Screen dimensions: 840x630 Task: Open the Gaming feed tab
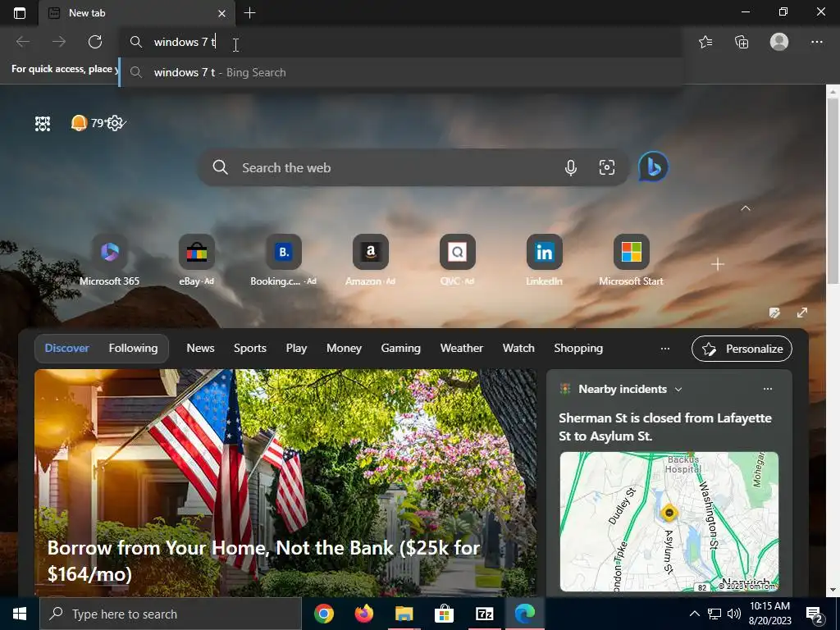pyautogui.click(x=400, y=348)
